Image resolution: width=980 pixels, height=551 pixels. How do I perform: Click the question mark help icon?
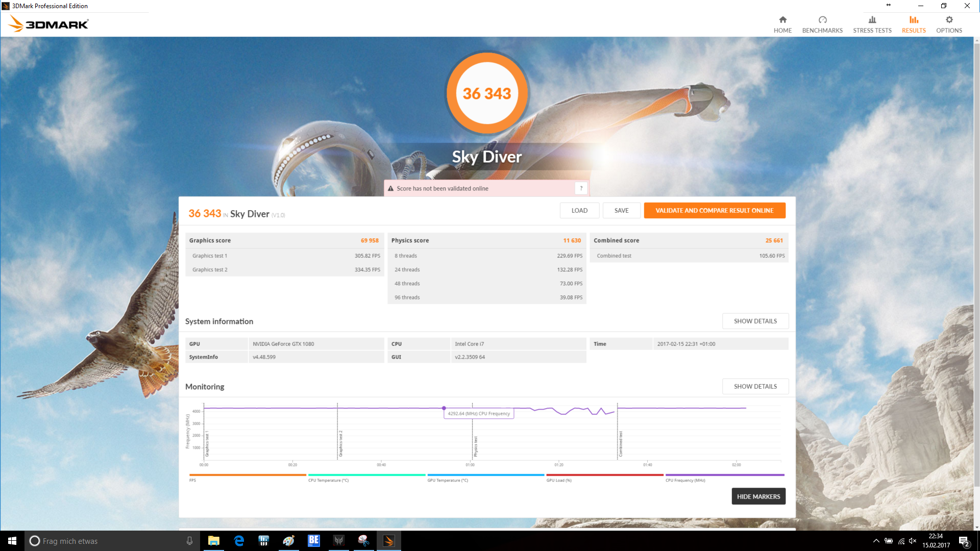point(581,188)
